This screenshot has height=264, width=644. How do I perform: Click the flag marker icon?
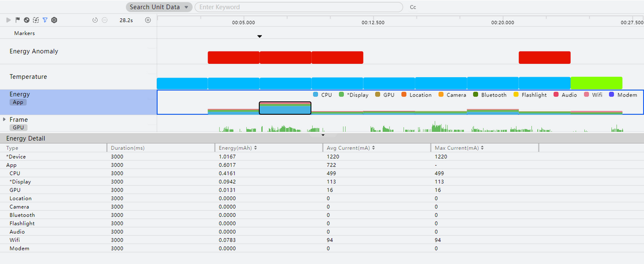18,20
